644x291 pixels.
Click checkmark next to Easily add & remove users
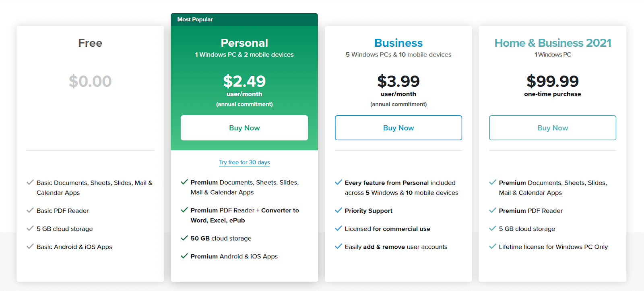(339, 247)
